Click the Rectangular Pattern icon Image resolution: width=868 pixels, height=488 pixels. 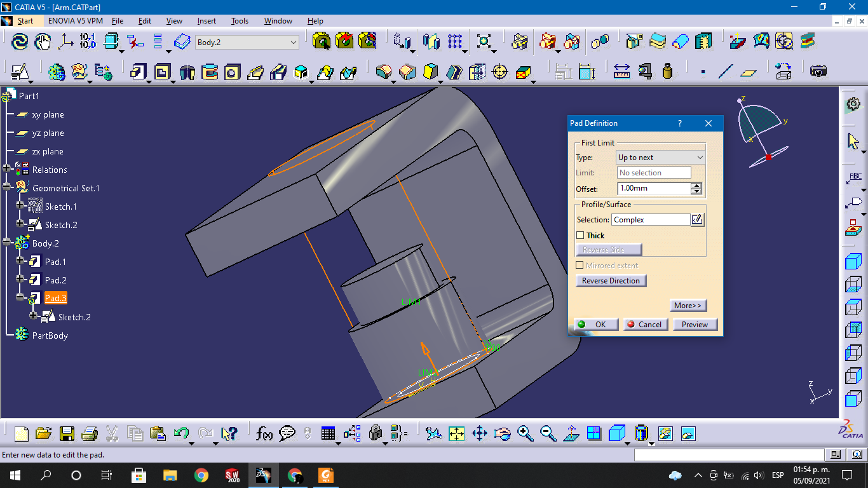(x=455, y=42)
